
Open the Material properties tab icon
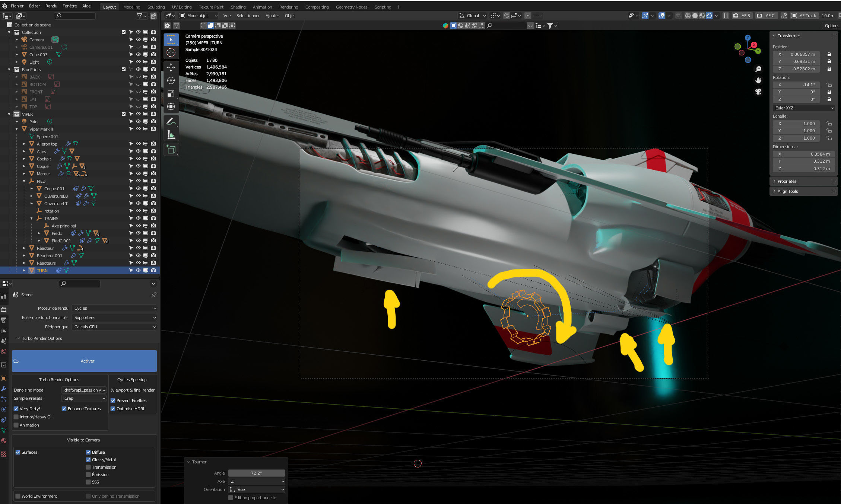tap(4, 441)
